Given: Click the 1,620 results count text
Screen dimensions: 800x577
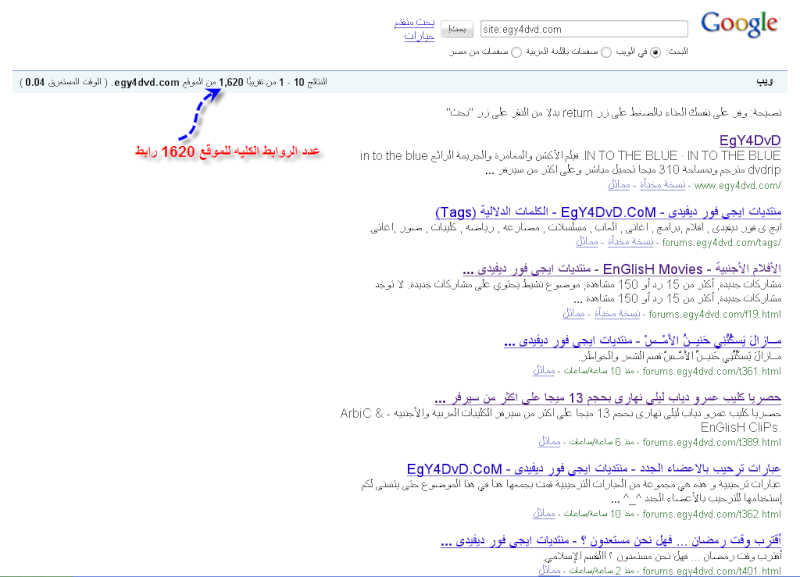Looking at the screenshot, I should pyautogui.click(x=231, y=82).
